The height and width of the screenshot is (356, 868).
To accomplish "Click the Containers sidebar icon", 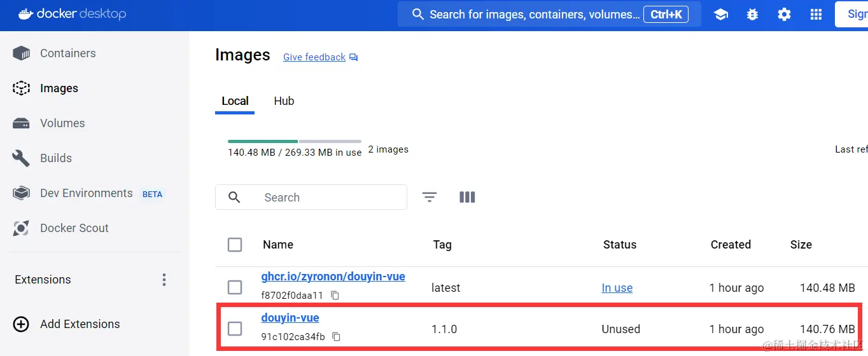I will coord(22,53).
